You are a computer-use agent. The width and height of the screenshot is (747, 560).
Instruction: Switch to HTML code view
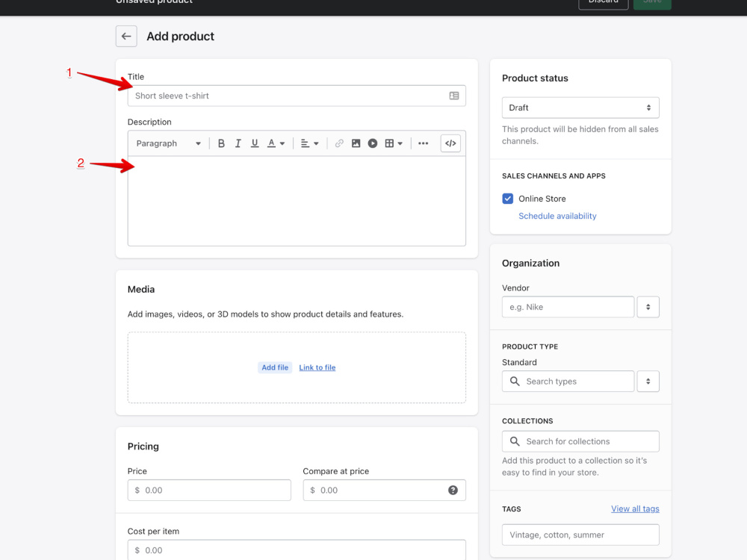pyautogui.click(x=450, y=143)
